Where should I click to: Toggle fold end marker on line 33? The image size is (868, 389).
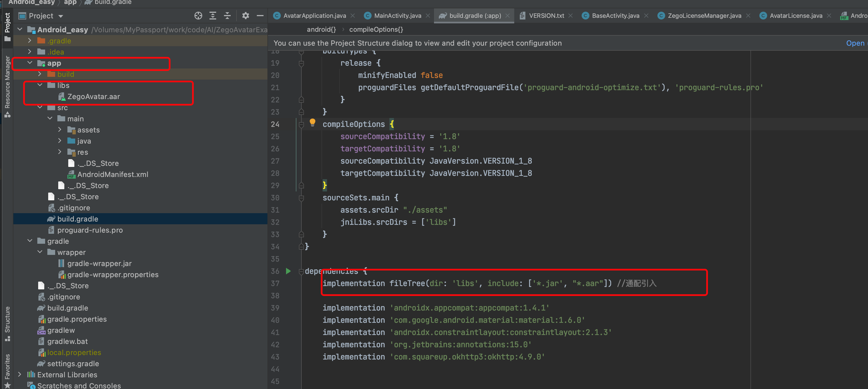(x=301, y=234)
